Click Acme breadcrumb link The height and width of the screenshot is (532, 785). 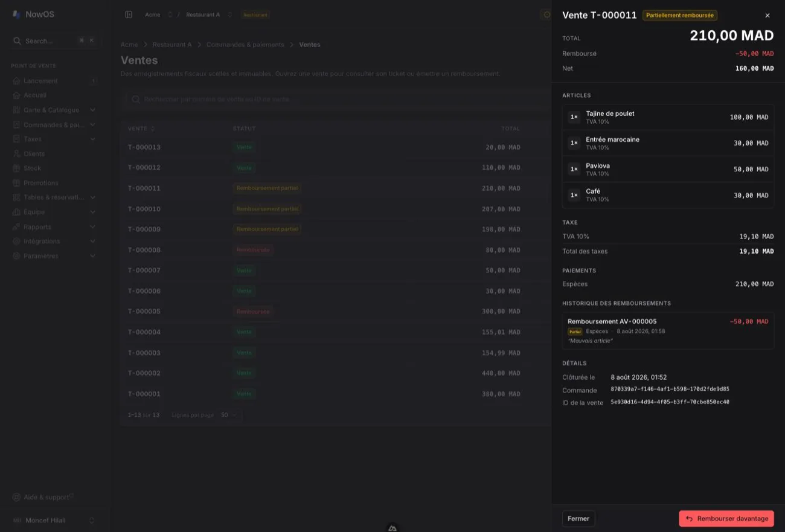(129, 45)
